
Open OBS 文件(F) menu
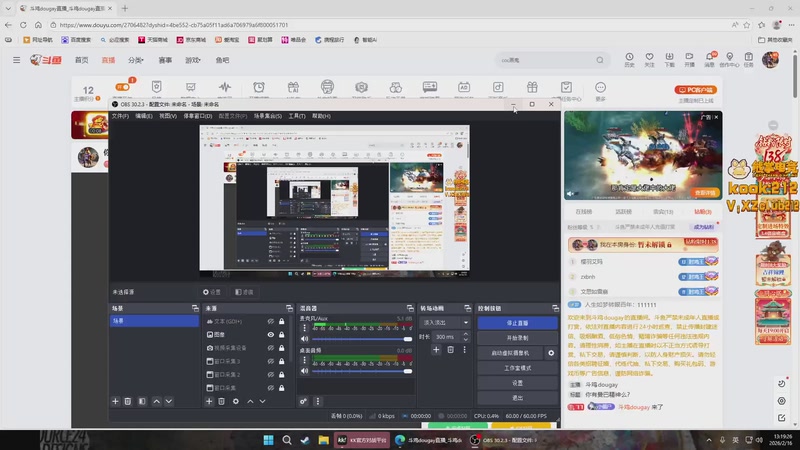(120, 116)
